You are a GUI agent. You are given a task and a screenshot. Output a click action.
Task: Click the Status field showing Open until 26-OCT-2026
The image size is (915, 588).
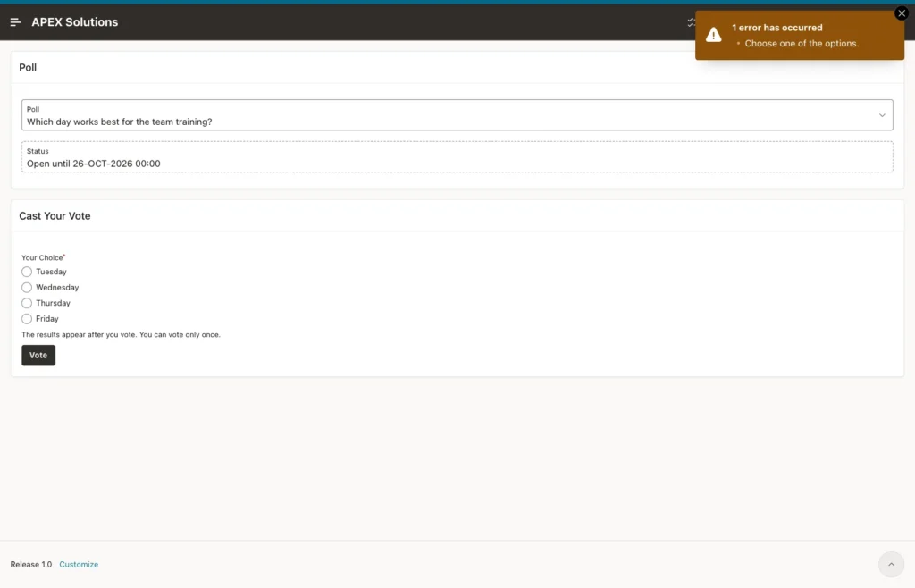[457, 157]
